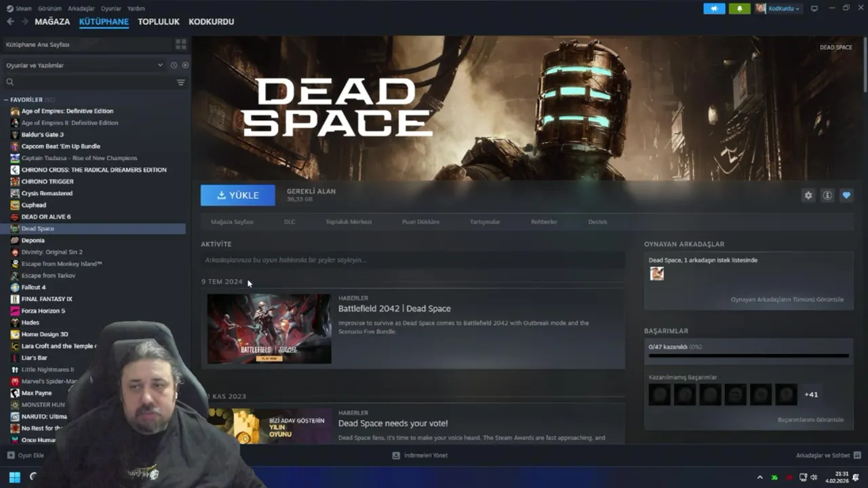Open the KÜTÜPHANE tab
This screenshot has width=868, height=488.
pos(104,22)
